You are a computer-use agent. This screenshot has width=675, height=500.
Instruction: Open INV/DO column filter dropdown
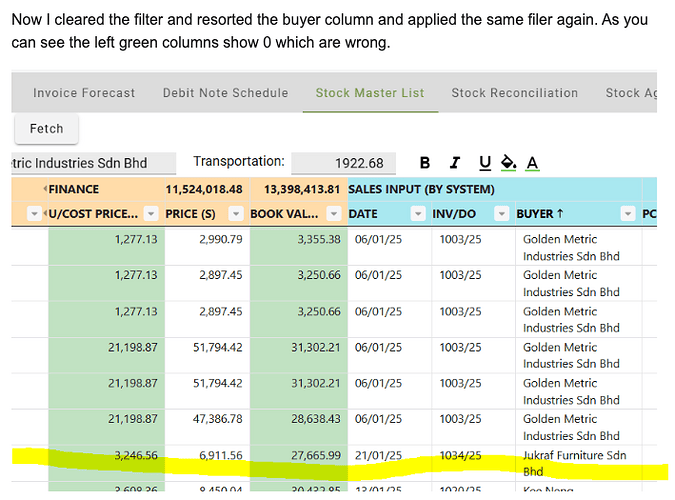(502, 214)
